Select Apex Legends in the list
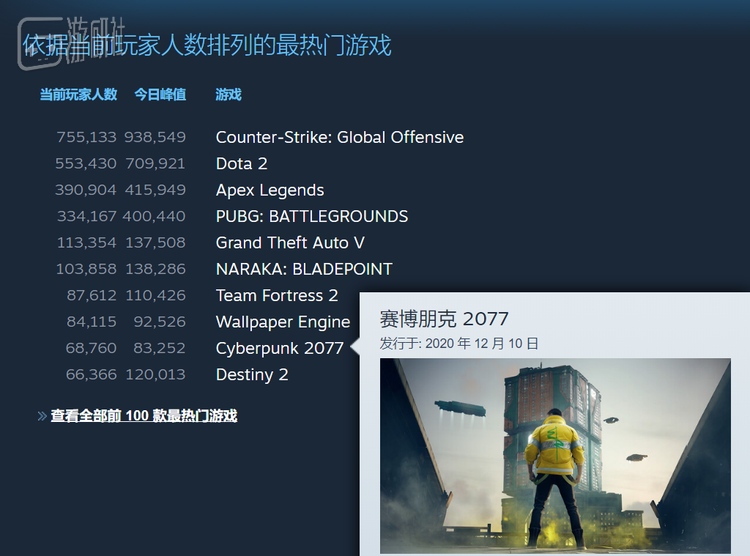This screenshot has width=750, height=556. pos(270,190)
